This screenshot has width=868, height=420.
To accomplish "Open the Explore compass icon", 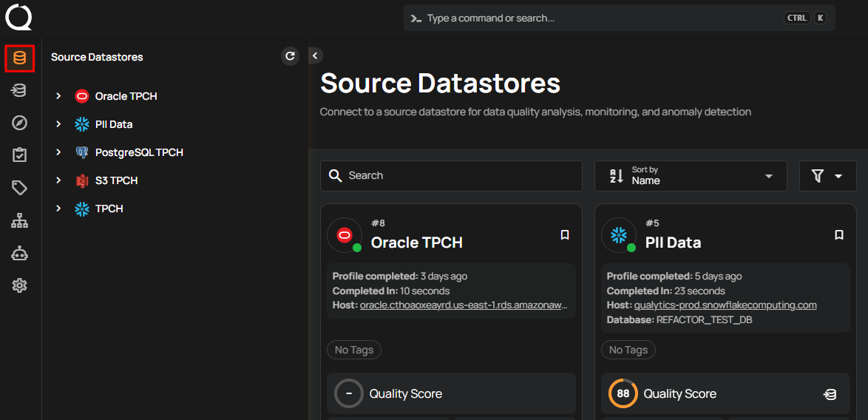I will pos(20,123).
